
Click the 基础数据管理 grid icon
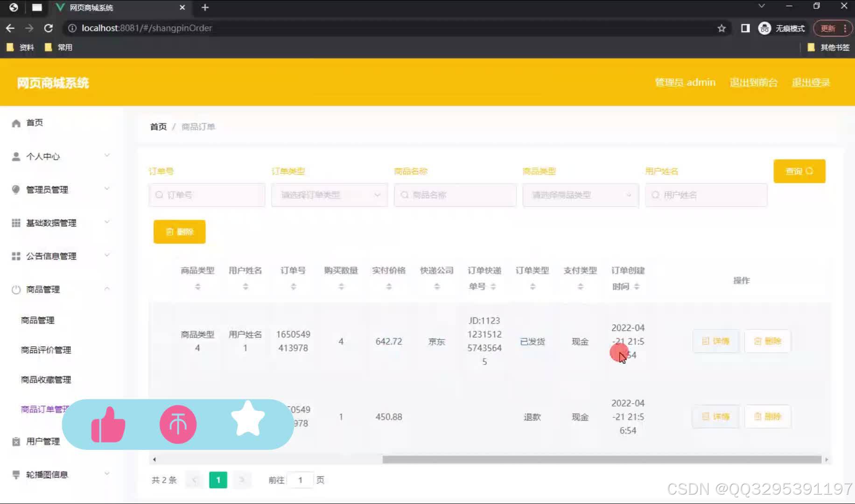click(16, 223)
